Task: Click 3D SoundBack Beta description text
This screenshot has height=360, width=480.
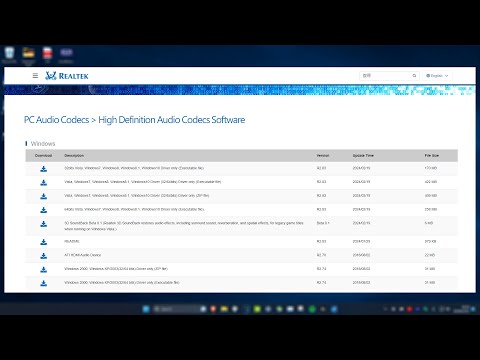Action: coord(184,226)
